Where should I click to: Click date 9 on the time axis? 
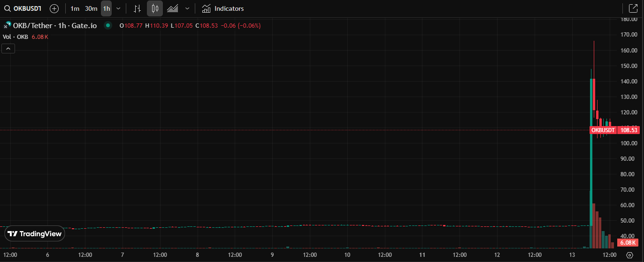click(272, 255)
